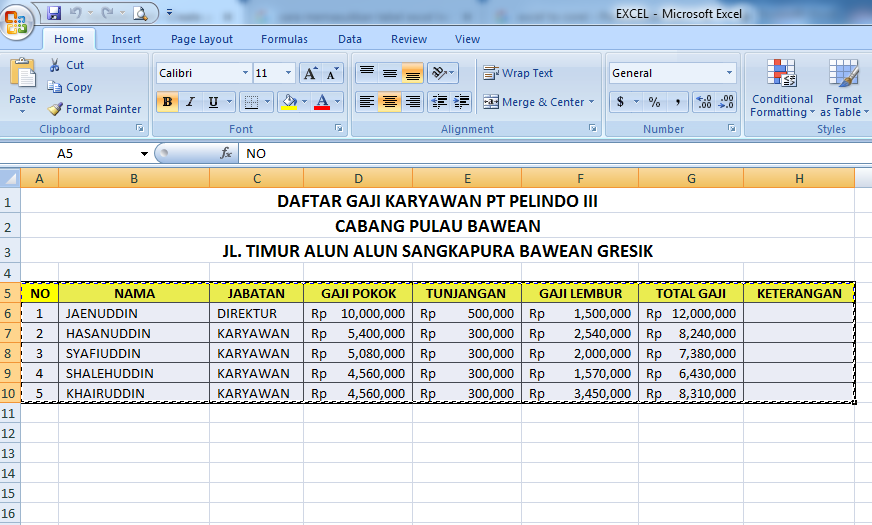This screenshot has height=525, width=872.
Task: Expand underline style dropdown arrow
Action: 229,102
